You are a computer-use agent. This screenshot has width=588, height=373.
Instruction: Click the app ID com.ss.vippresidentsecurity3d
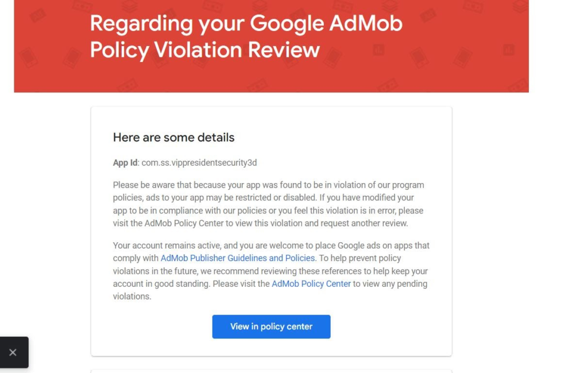click(x=199, y=163)
